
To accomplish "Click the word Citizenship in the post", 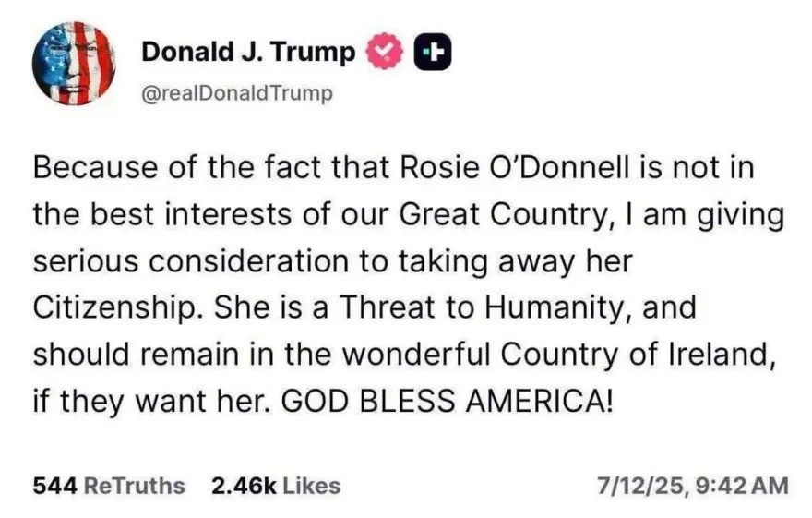I will click(x=115, y=307).
